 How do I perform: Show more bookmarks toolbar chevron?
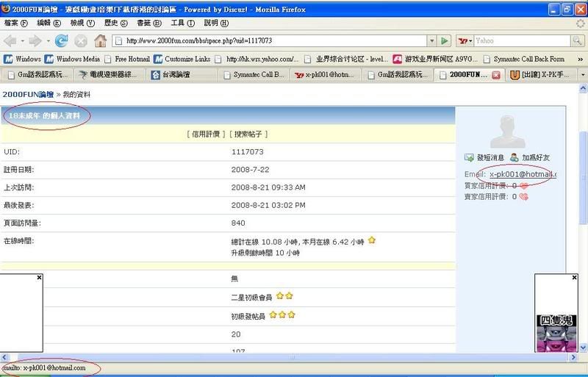580,60
